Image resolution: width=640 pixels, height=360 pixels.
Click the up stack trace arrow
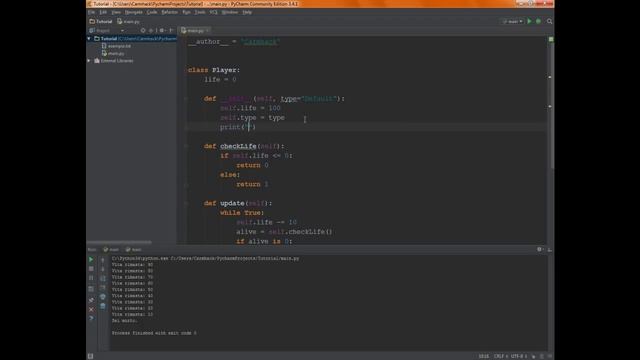102,260
